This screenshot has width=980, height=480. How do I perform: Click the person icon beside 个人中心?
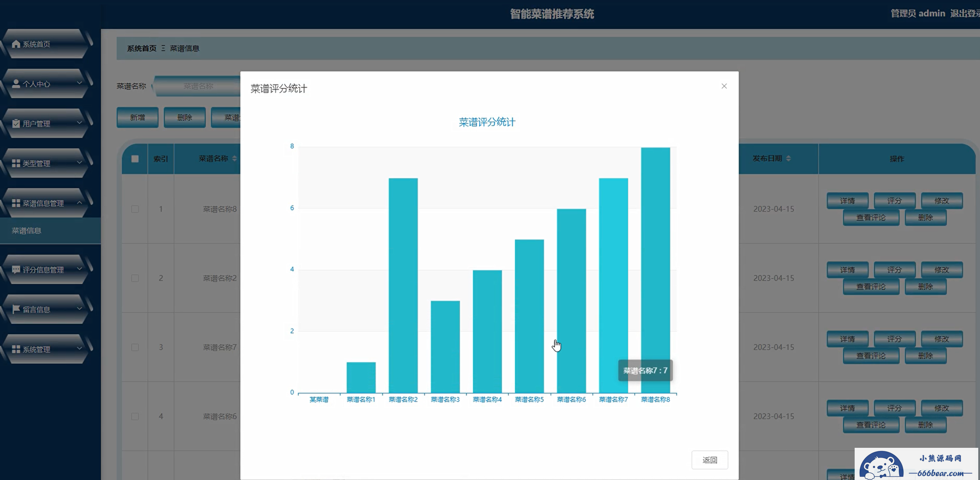click(16, 84)
